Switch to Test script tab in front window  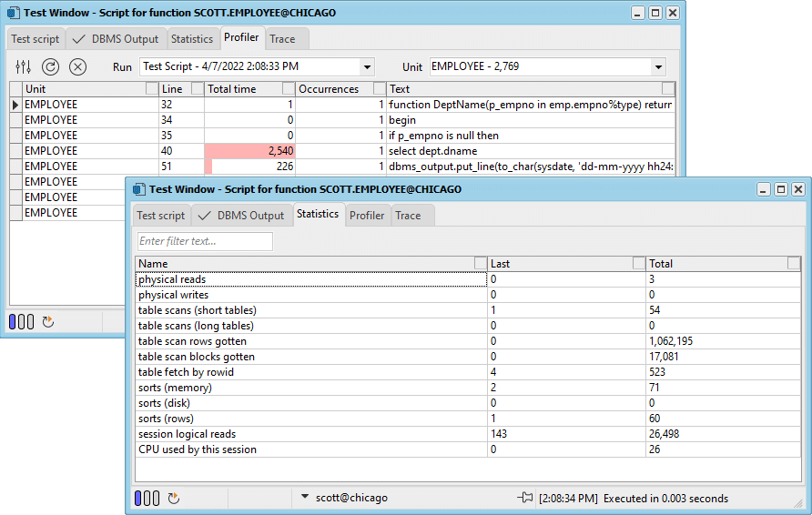tap(160, 216)
